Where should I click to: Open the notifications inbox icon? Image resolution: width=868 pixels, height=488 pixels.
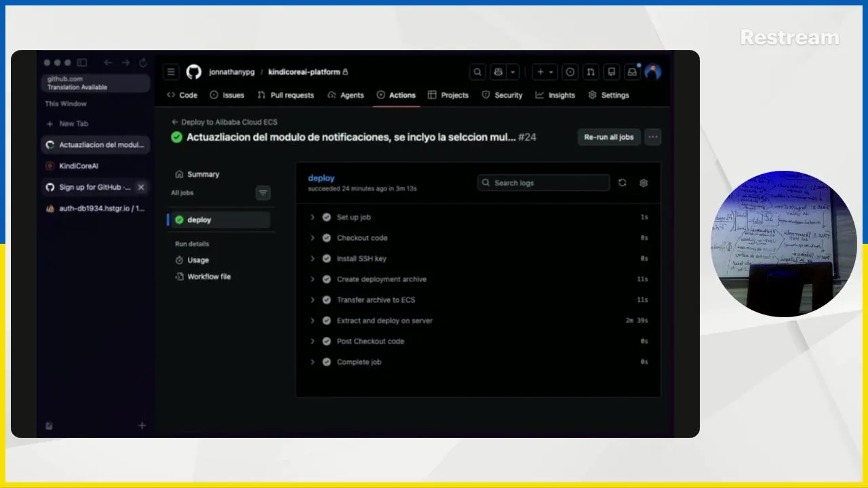point(632,72)
